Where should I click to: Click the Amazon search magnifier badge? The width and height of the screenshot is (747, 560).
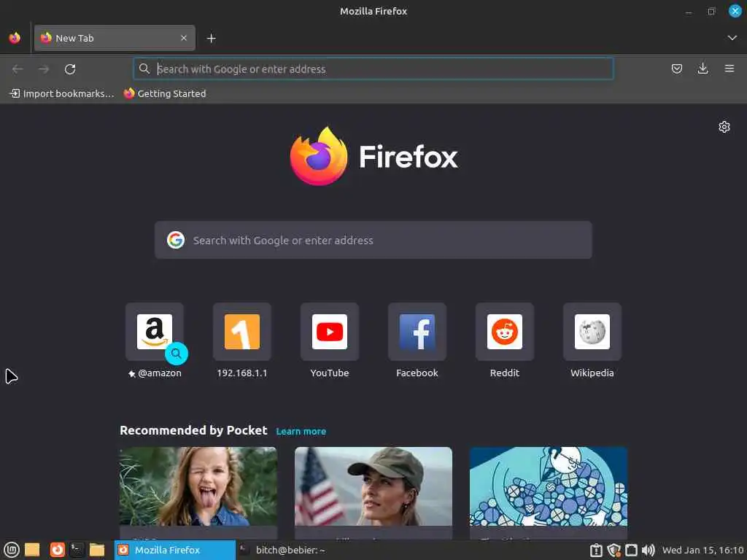click(177, 354)
